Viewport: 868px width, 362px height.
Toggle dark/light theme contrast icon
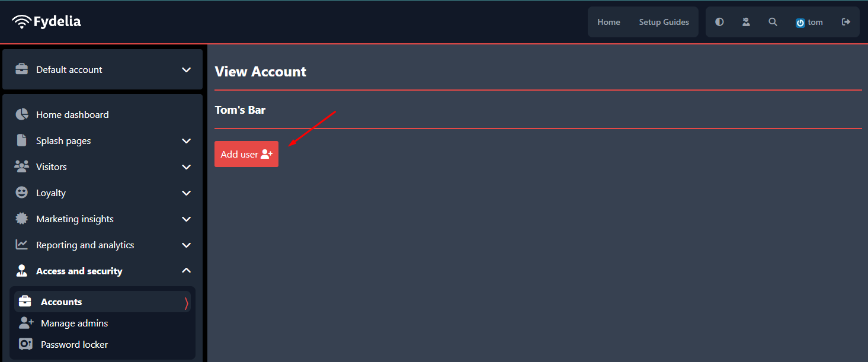(719, 22)
